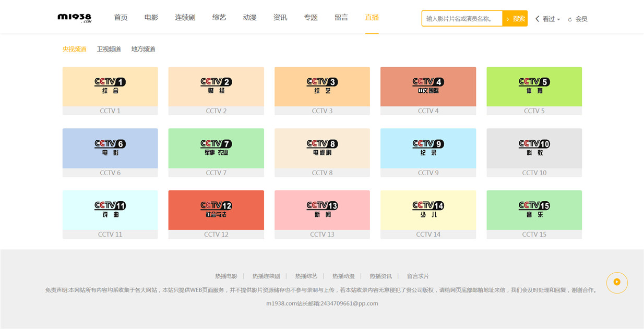Click the CCTV 15 caption label
Image resolution: width=644 pixels, height=329 pixels.
pos(534,235)
